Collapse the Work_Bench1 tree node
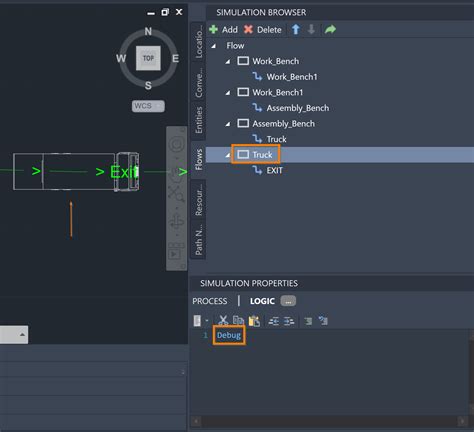The width and height of the screenshot is (474, 432). coord(228,93)
